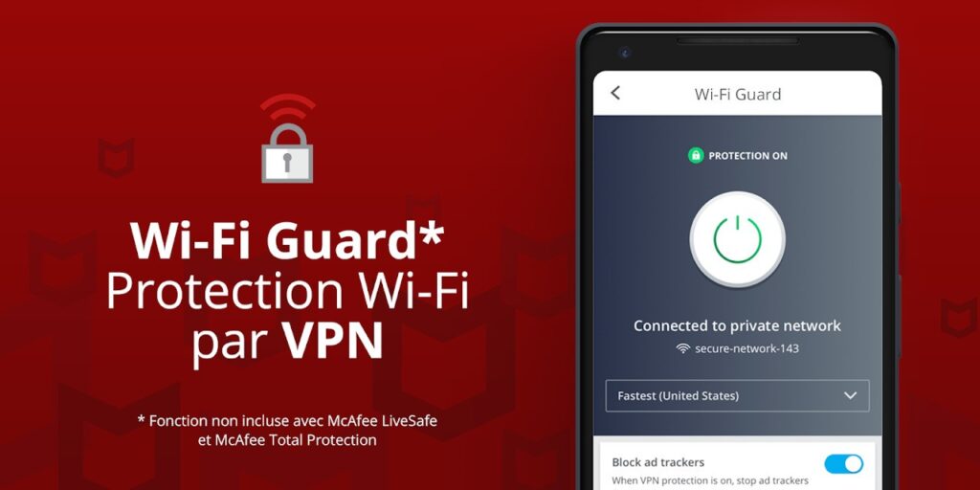
Task: Open the Fastest (United States) server dropdown
Action: pos(738,395)
